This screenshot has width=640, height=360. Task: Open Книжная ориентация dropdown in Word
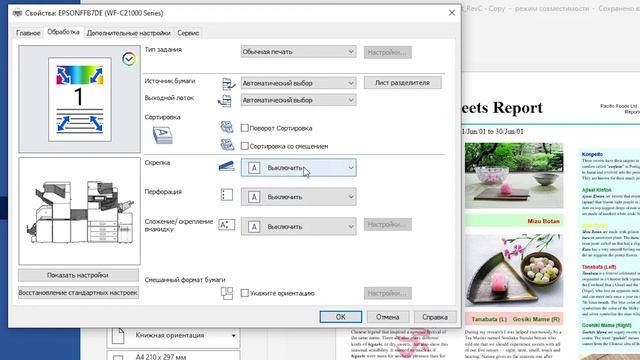[x=174, y=336]
